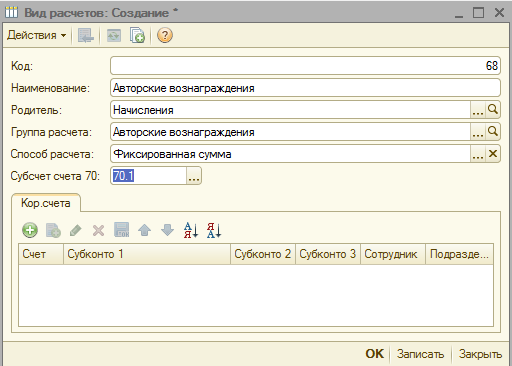Move row down with the down arrow icon

(167, 230)
